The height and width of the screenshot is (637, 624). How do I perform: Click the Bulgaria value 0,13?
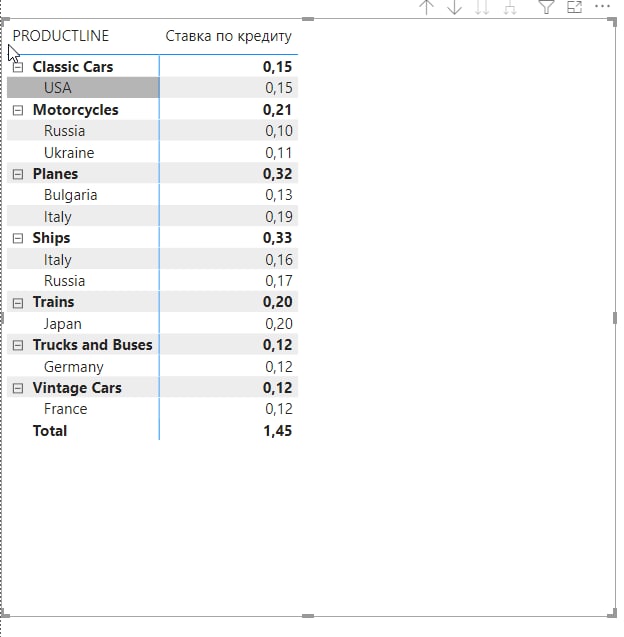(279, 195)
